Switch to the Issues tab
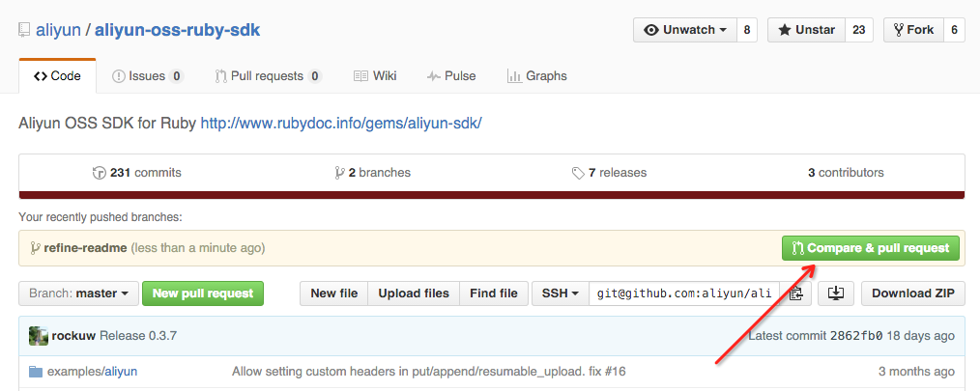 pos(147,75)
